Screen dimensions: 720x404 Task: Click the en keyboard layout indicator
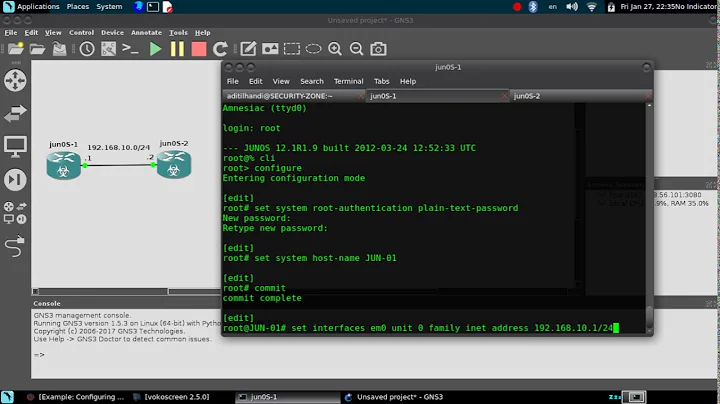(552, 6)
